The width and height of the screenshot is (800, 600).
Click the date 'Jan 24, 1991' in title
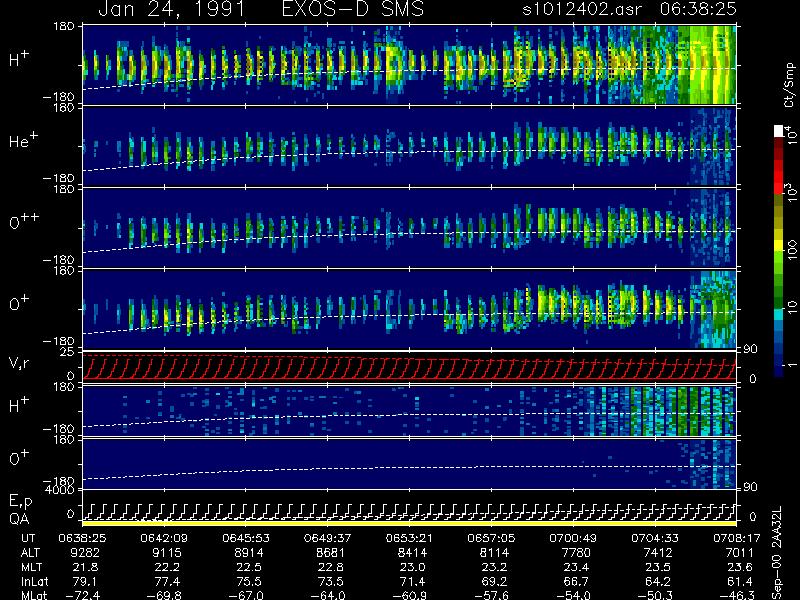(171, 9)
